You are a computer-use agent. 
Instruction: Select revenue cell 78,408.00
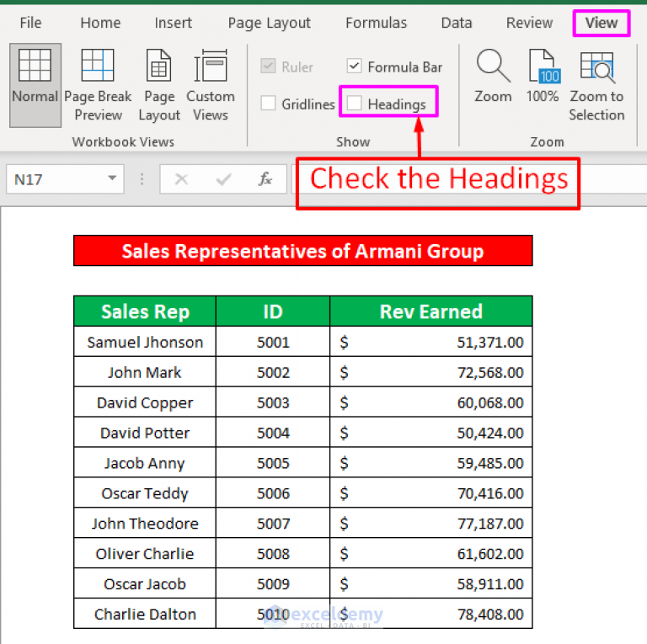pyautogui.click(x=431, y=614)
